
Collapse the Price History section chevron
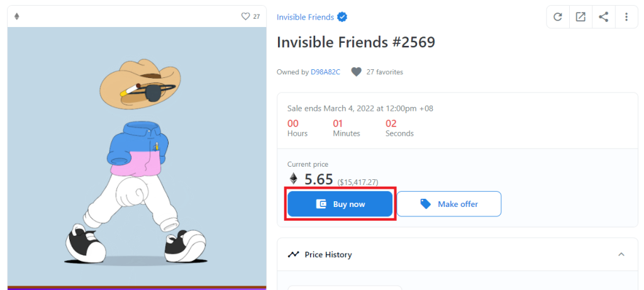click(x=621, y=254)
